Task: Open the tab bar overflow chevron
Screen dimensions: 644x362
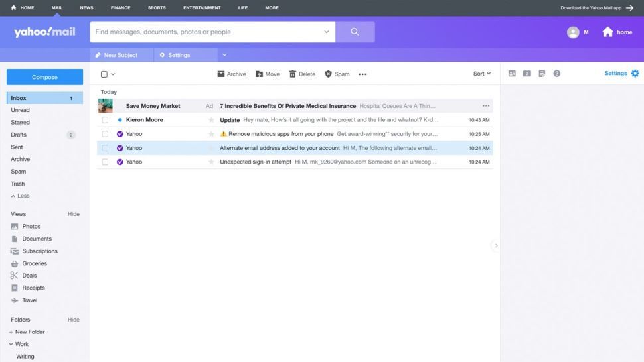Action: click(x=224, y=55)
